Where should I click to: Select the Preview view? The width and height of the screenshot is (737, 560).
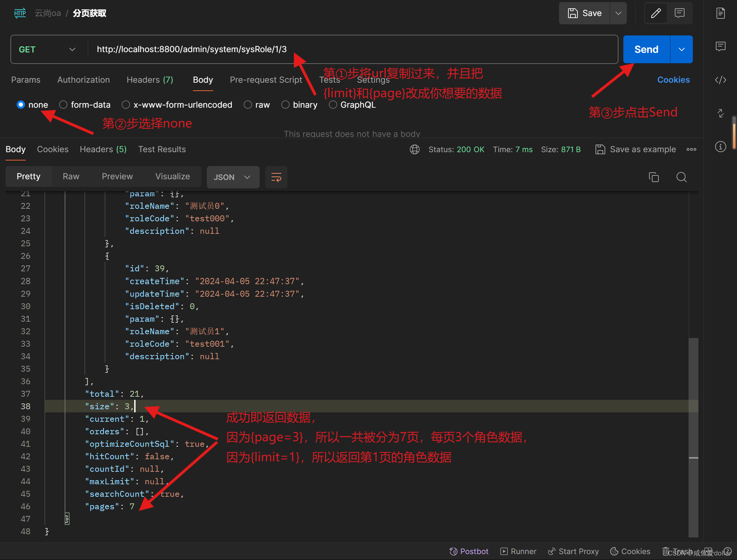point(117,176)
